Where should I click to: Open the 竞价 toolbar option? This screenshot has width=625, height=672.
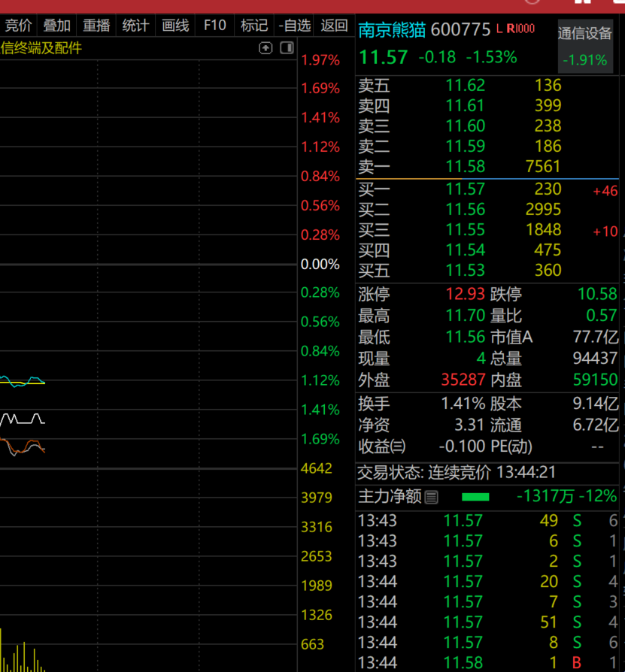(x=18, y=26)
